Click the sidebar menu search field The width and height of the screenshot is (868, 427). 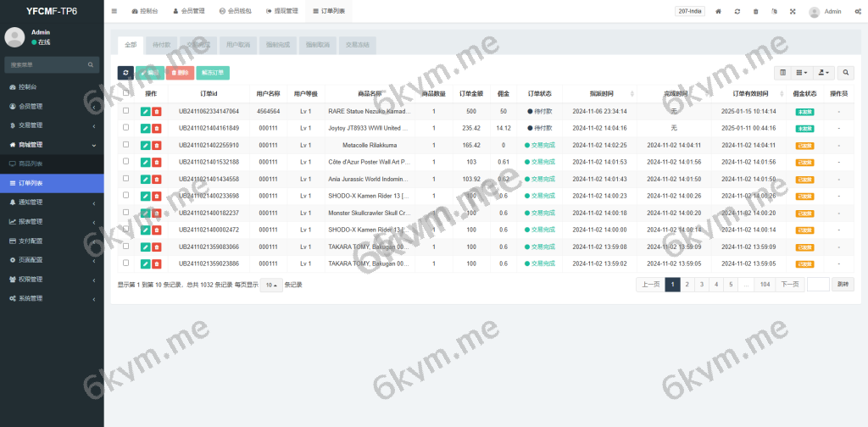[x=47, y=64]
